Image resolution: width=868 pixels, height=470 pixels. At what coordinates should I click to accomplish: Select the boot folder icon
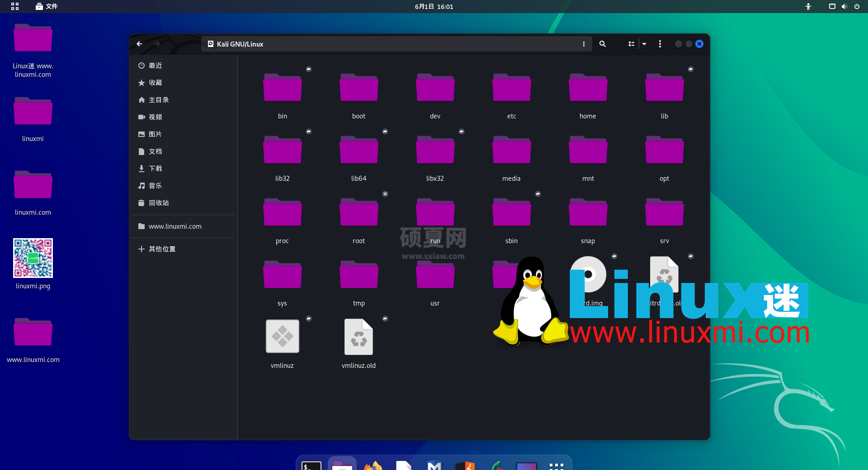click(x=359, y=87)
